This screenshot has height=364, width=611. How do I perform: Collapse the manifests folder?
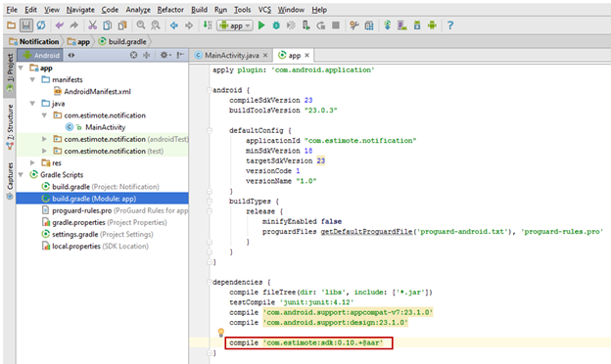pyautogui.click(x=33, y=80)
